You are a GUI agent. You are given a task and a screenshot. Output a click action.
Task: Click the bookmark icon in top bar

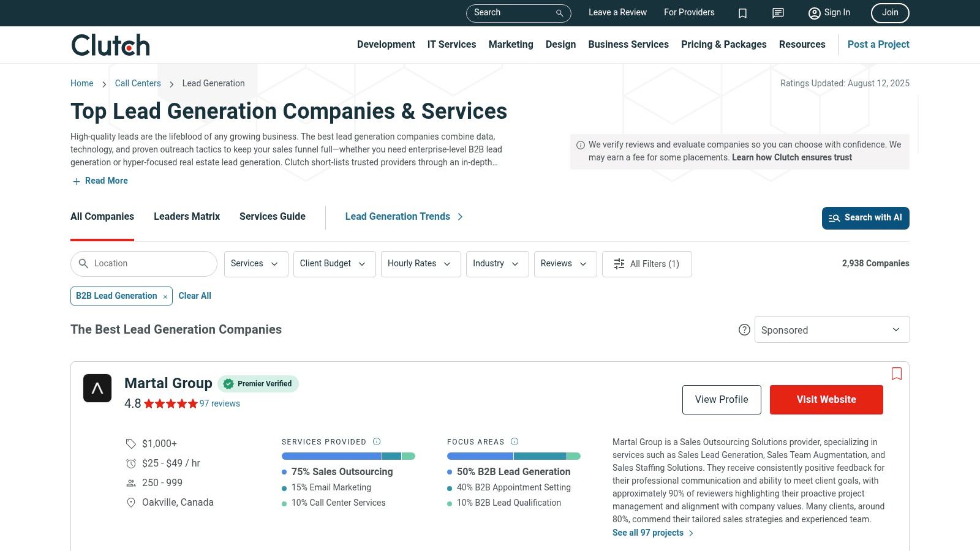[742, 13]
